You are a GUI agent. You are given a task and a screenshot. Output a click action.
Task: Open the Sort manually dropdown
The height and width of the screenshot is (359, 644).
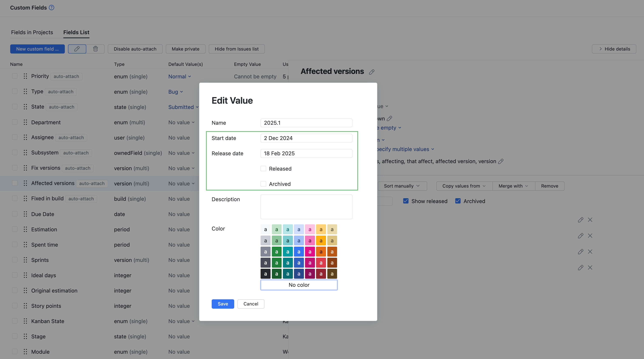coord(402,186)
